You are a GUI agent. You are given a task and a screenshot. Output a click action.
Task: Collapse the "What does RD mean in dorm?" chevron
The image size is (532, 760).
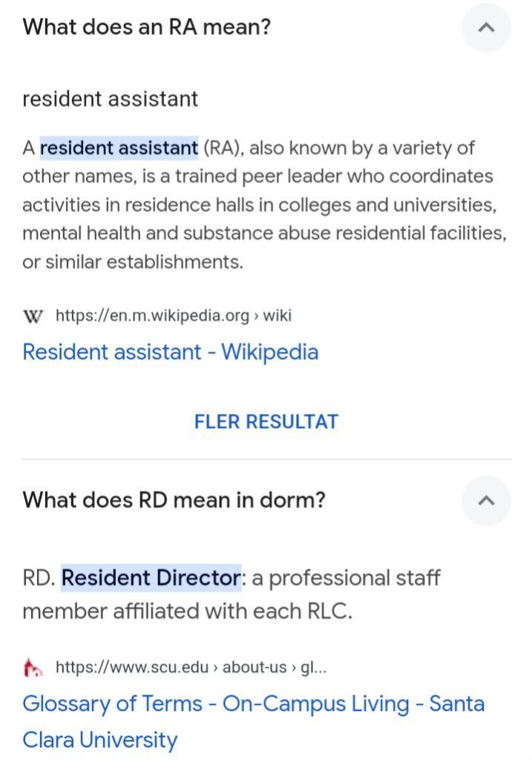(486, 501)
